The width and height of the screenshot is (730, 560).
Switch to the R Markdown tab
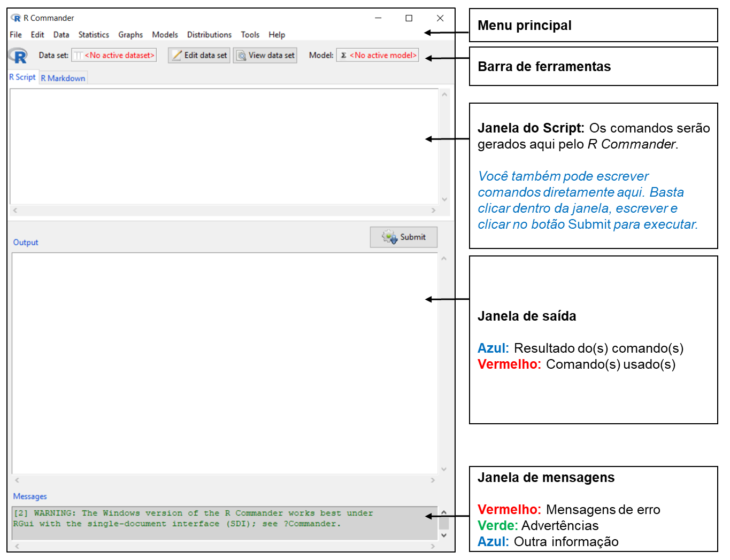63,78
